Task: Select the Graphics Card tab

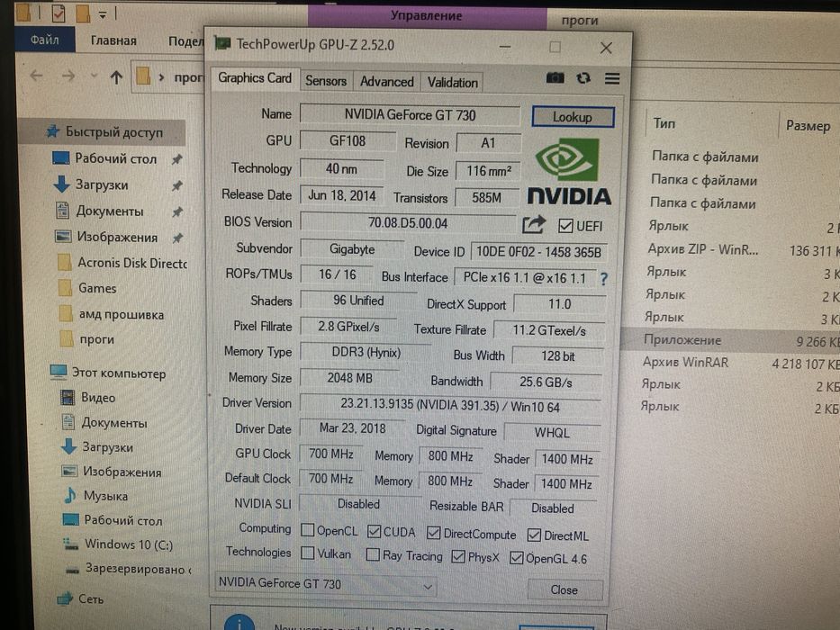Action: pos(255,78)
